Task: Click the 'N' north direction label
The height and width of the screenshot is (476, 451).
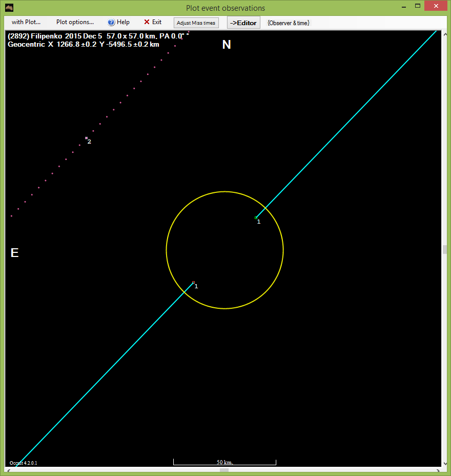Action: 227,45
